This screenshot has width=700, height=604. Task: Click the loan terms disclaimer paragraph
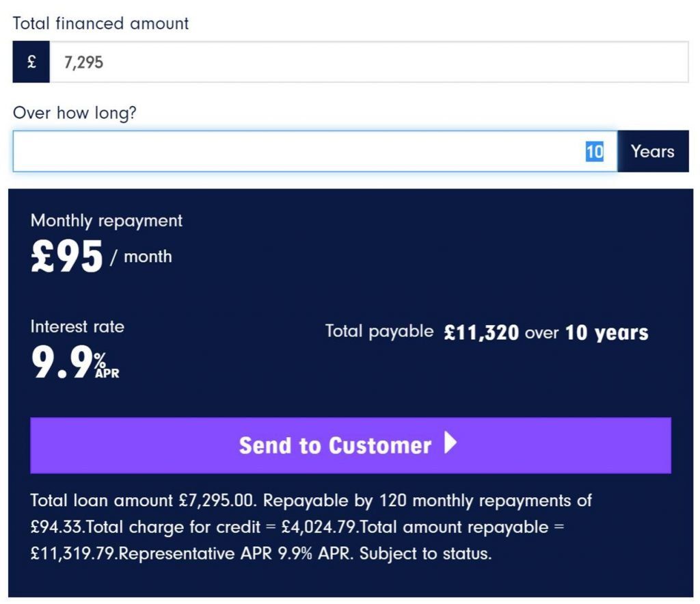pos(311,527)
